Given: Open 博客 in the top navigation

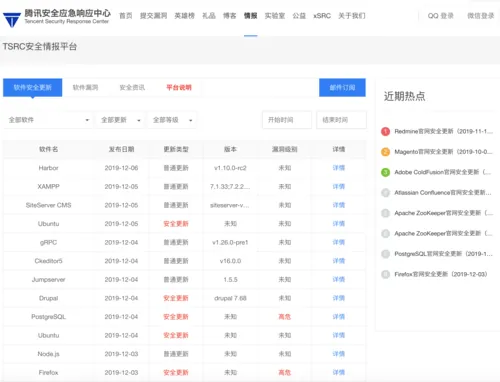Looking at the screenshot, I should pos(230,16).
